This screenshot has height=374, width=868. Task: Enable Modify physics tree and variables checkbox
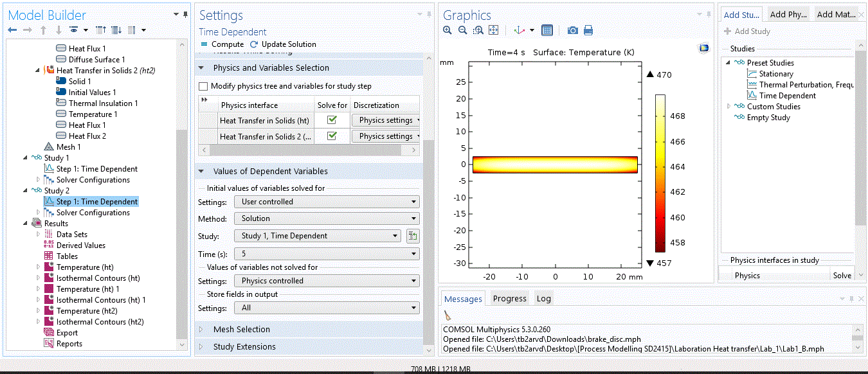pos(204,86)
